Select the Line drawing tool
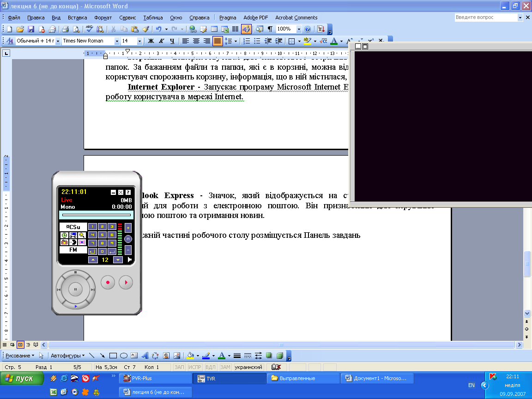The width and height of the screenshot is (532, 399). 91,356
